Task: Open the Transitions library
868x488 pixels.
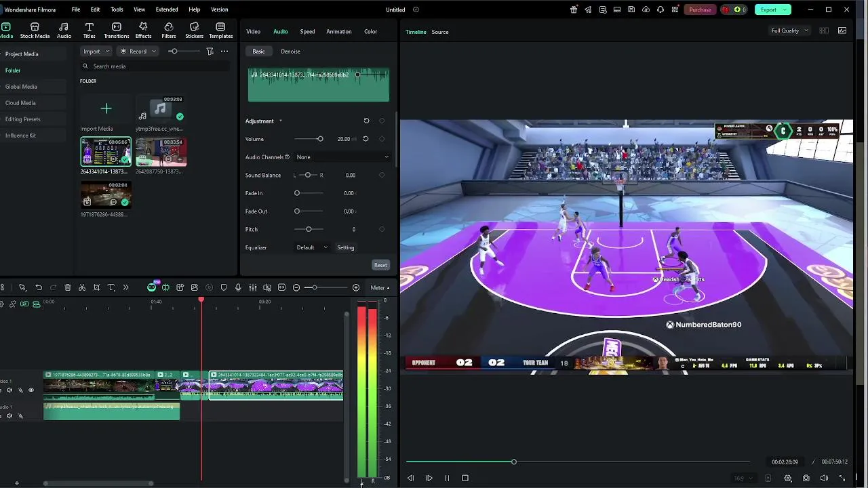Action: click(117, 30)
